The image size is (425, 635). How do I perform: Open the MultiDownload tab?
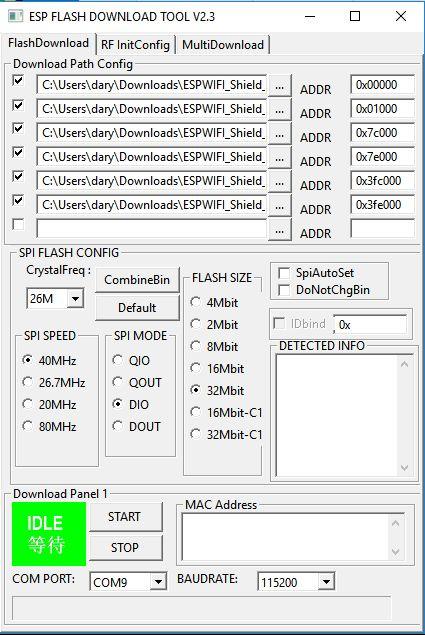223,45
